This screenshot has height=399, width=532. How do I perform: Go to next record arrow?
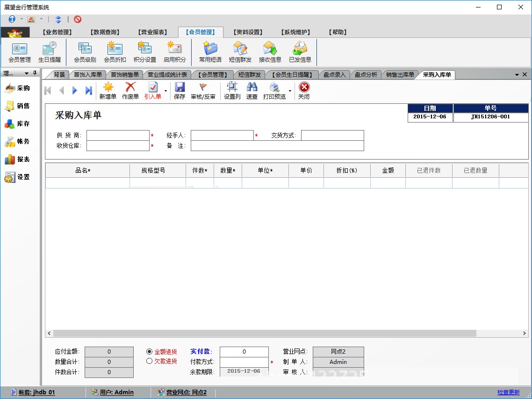pyautogui.click(x=75, y=90)
